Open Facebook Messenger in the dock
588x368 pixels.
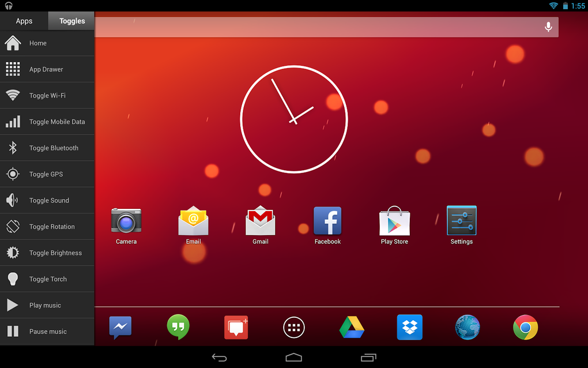(120, 327)
